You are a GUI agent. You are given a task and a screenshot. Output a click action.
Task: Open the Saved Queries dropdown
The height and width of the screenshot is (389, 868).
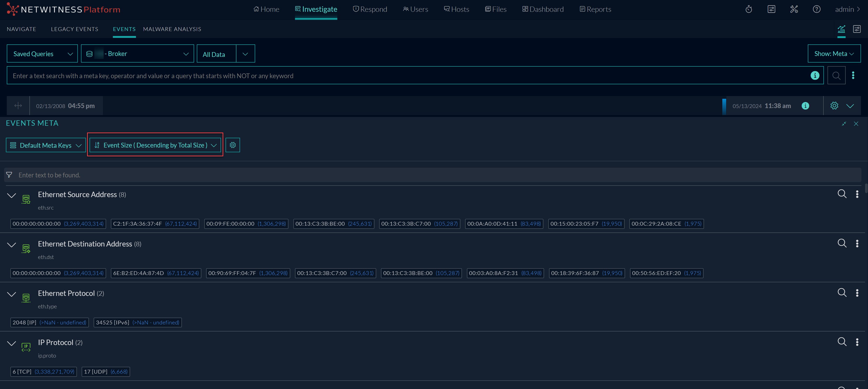[x=42, y=54]
